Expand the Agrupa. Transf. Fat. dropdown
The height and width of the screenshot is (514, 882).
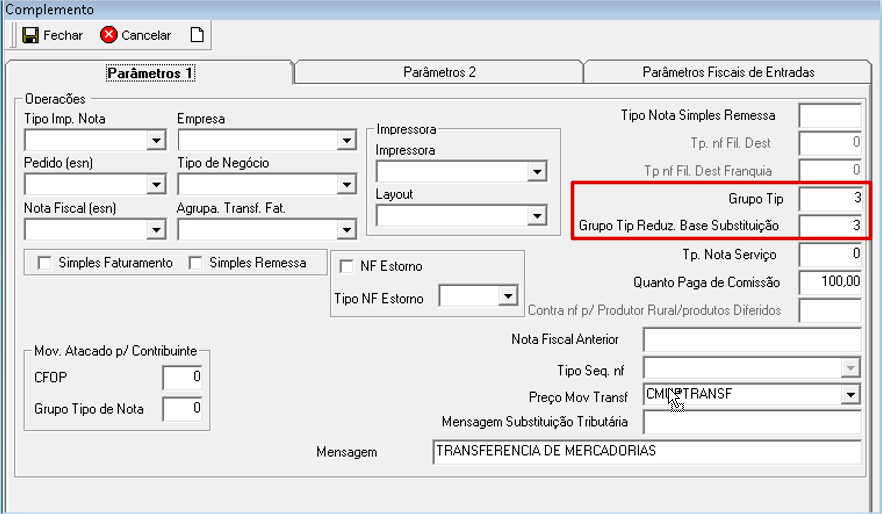coord(346,229)
